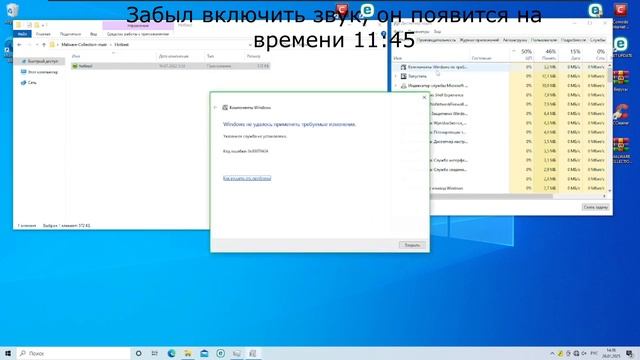Screen dimensions: 640x360
Task: Go back in File Explorer
Action: pyautogui.click(x=19, y=44)
